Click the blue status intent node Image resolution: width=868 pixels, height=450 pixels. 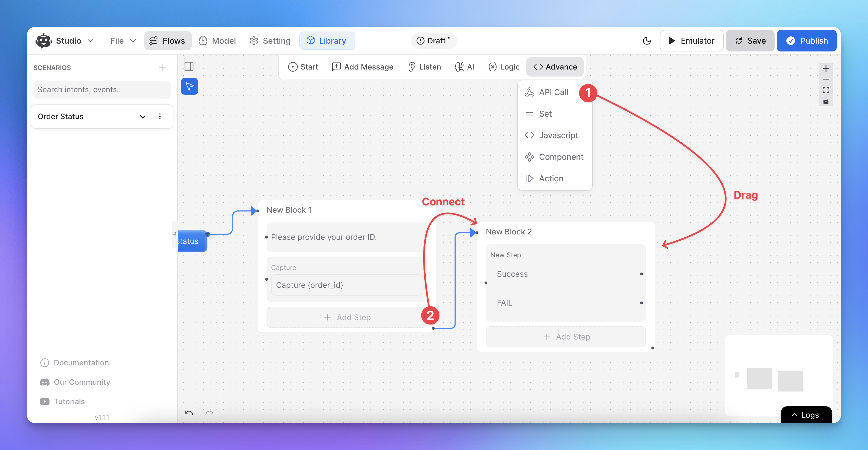click(x=192, y=241)
